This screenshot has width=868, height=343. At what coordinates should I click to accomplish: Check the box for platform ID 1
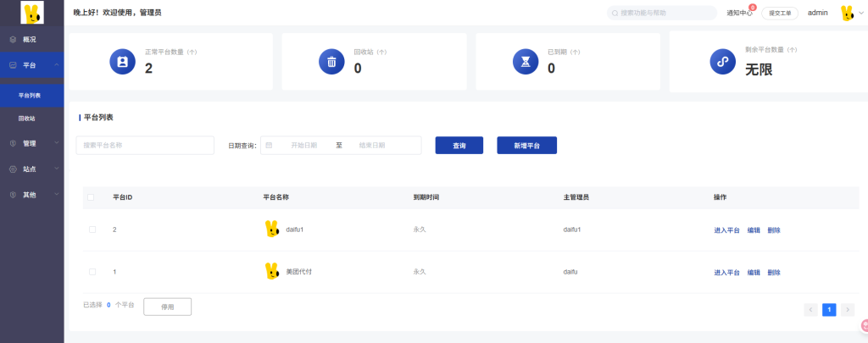(x=92, y=272)
